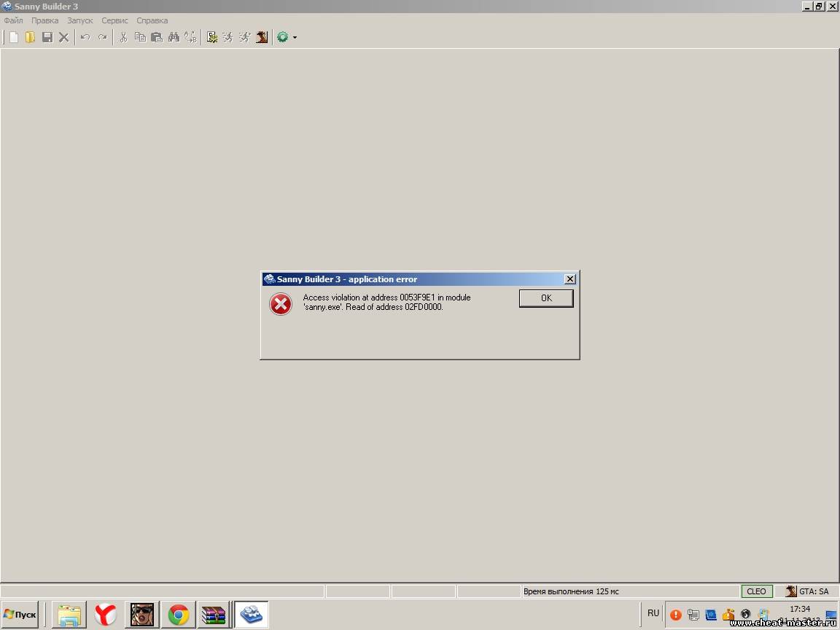Click the CLEO status bar indicator

click(756, 591)
